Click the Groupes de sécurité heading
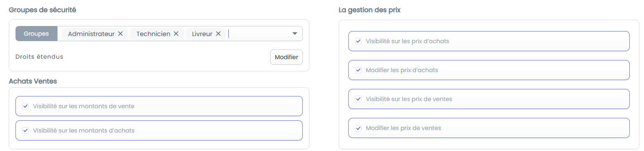Screen dimensions: 644x151 tap(42, 9)
